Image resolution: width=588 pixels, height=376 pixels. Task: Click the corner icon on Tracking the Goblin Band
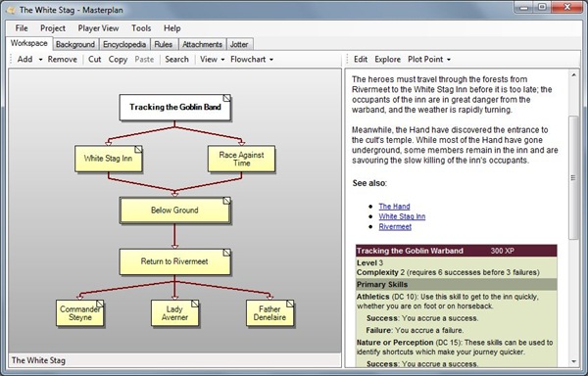227,98
